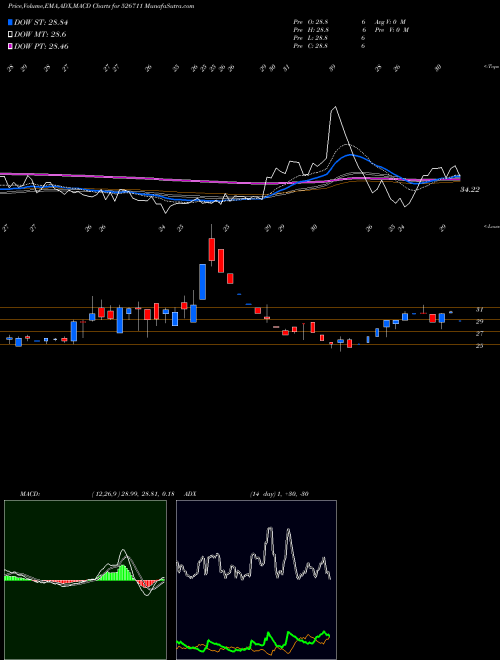Click the 31 price axis label
The image size is (500, 660).
tap(479, 309)
